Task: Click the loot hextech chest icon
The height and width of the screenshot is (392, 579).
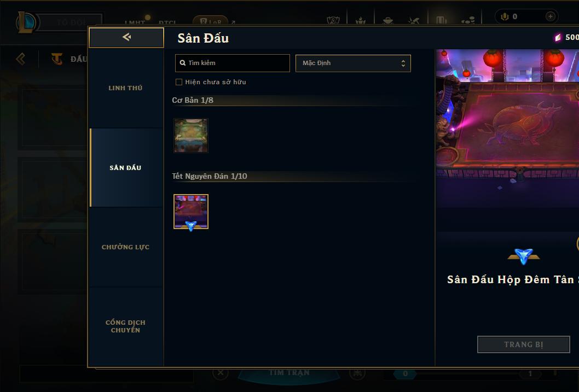Action: point(387,21)
